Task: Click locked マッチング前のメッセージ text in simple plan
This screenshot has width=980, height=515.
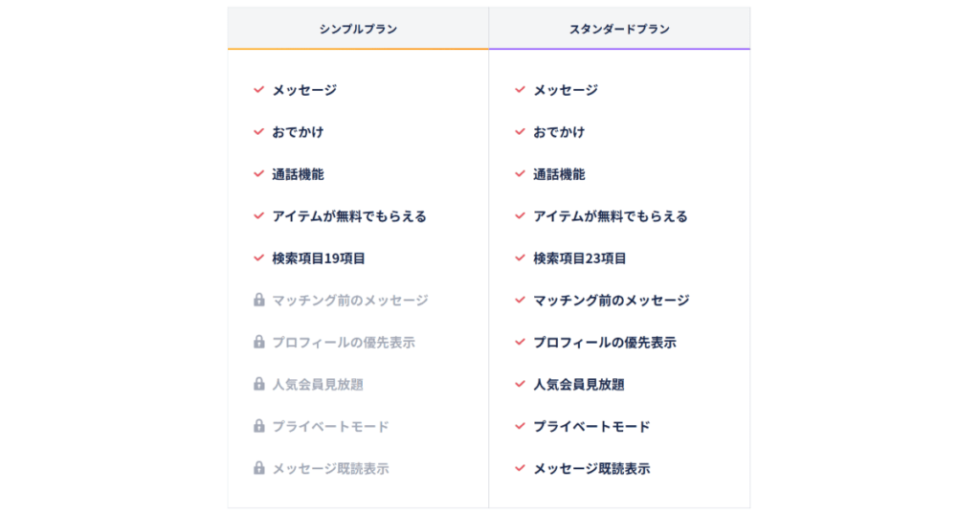Action: click(350, 300)
